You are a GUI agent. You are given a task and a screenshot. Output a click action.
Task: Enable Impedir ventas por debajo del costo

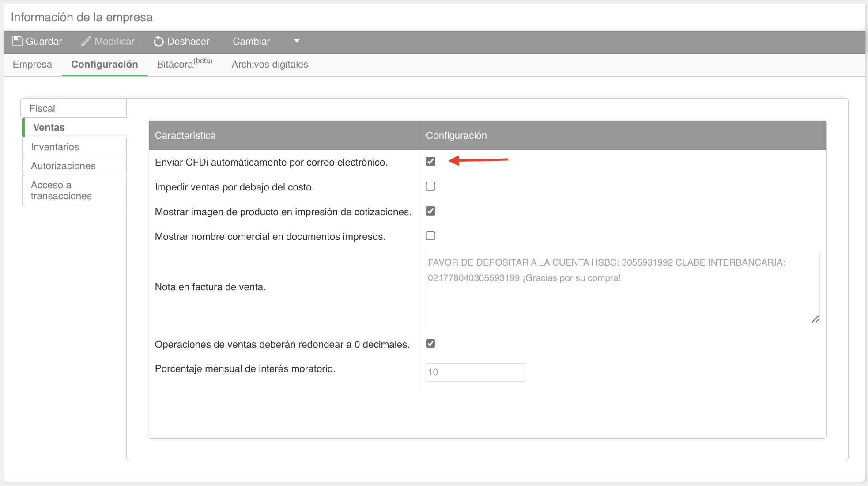click(x=430, y=186)
